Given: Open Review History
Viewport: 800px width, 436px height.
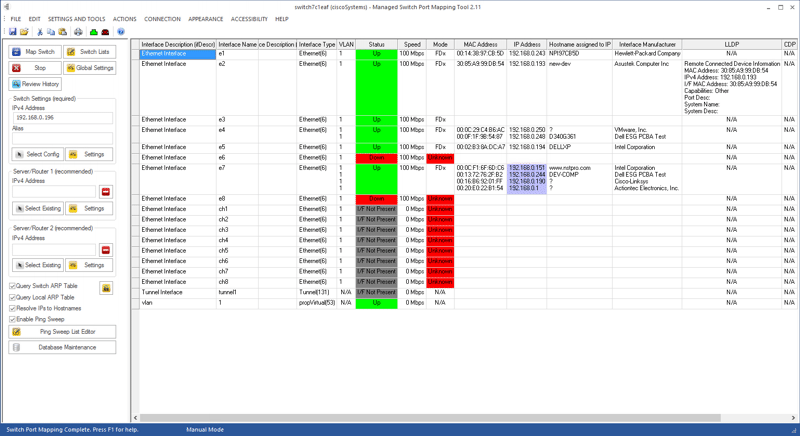Looking at the screenshot, I should tap(35, 84).
